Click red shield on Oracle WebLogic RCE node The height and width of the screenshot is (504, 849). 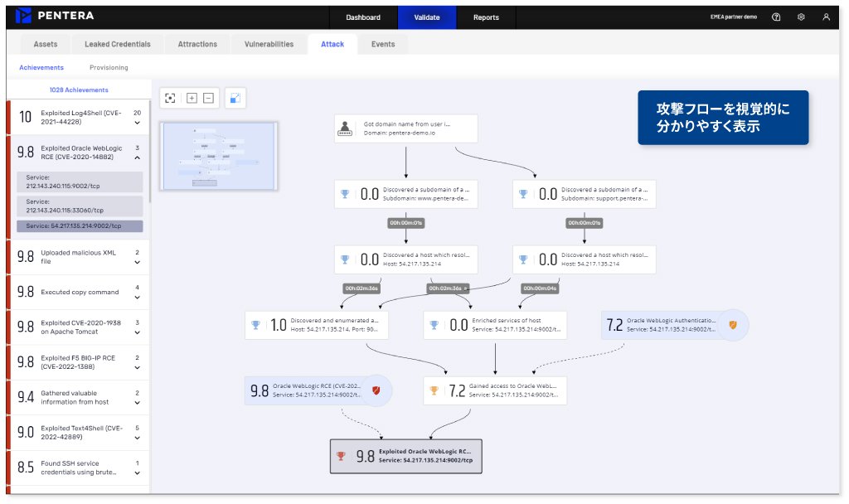click(x=376, y=390)
